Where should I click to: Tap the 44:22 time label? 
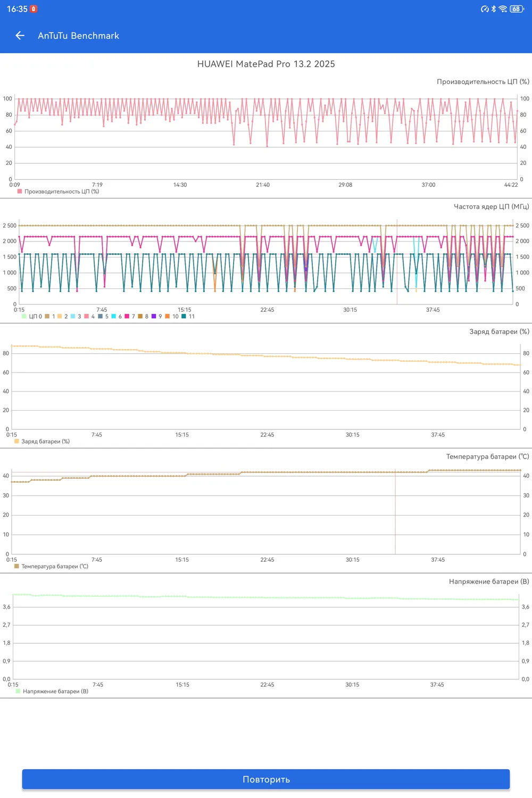point(511,185)
